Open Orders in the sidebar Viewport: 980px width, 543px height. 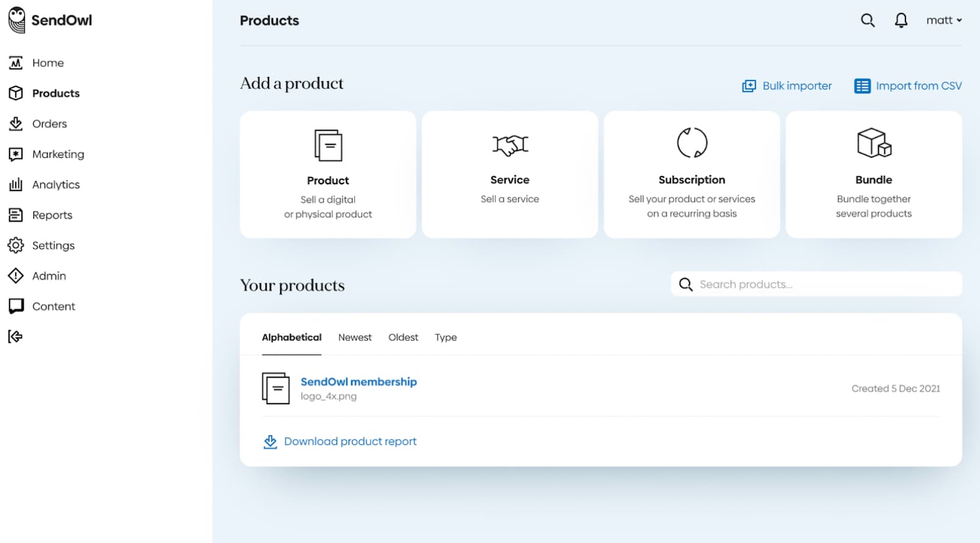click(x=49, y=124)
